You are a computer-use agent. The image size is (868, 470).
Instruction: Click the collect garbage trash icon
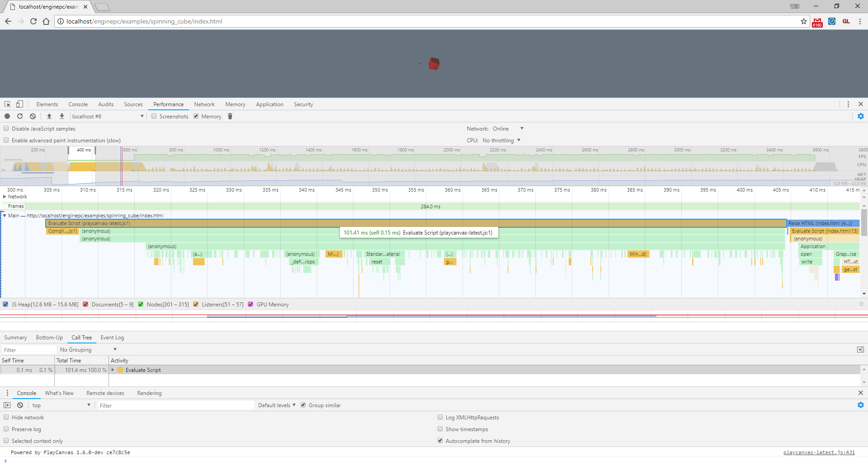[x=230, y=116]
